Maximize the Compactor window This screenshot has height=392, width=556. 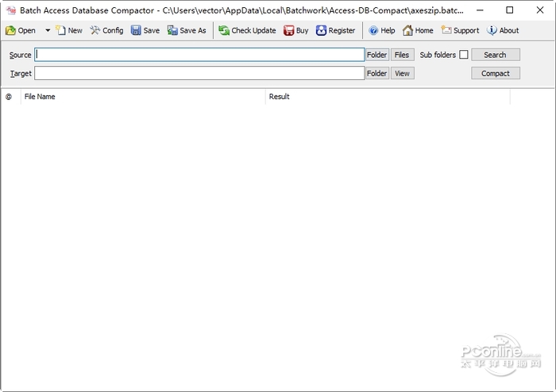coord(510,10)
